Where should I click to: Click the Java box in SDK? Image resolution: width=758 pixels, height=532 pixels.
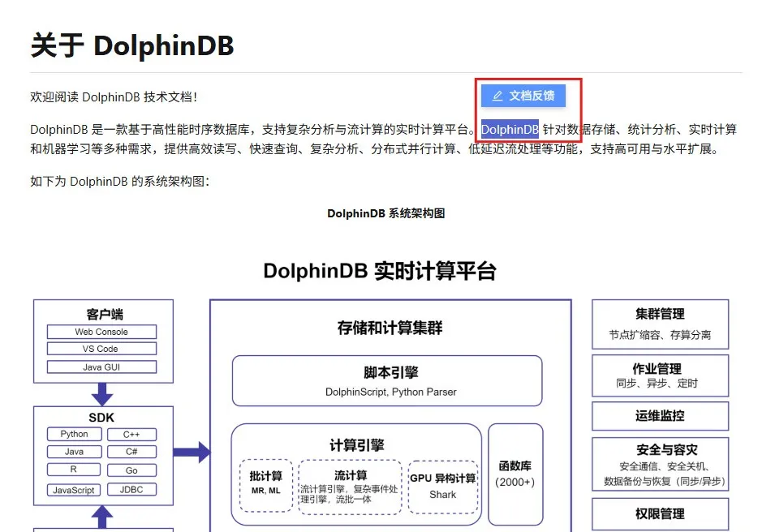(75, 452)
